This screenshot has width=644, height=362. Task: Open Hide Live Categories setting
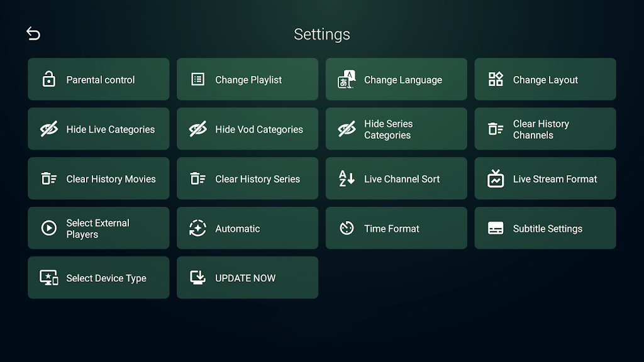point(99,129)
